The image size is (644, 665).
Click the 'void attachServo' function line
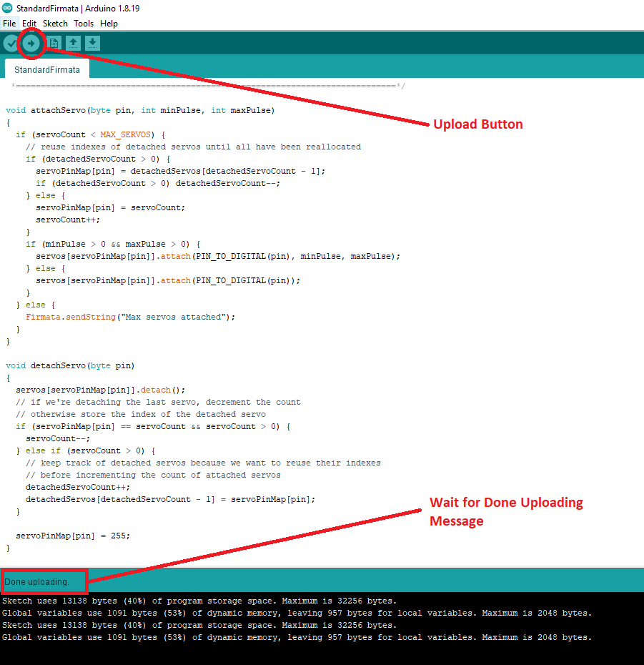[140, 110]
